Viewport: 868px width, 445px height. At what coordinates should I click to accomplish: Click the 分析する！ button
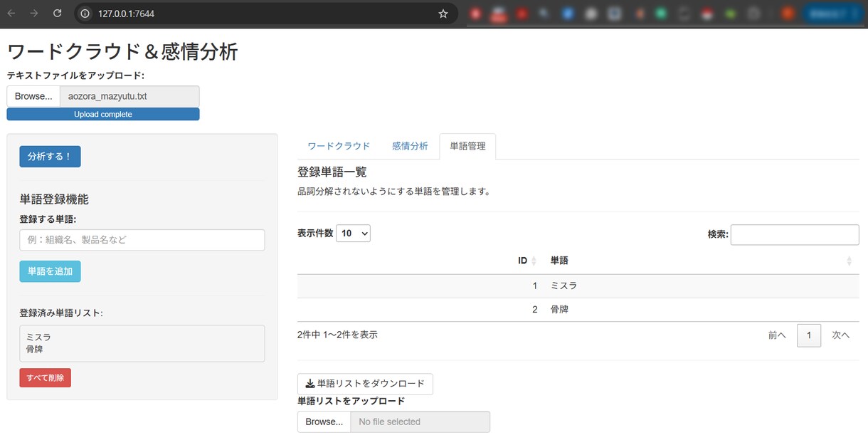[50, 157]
